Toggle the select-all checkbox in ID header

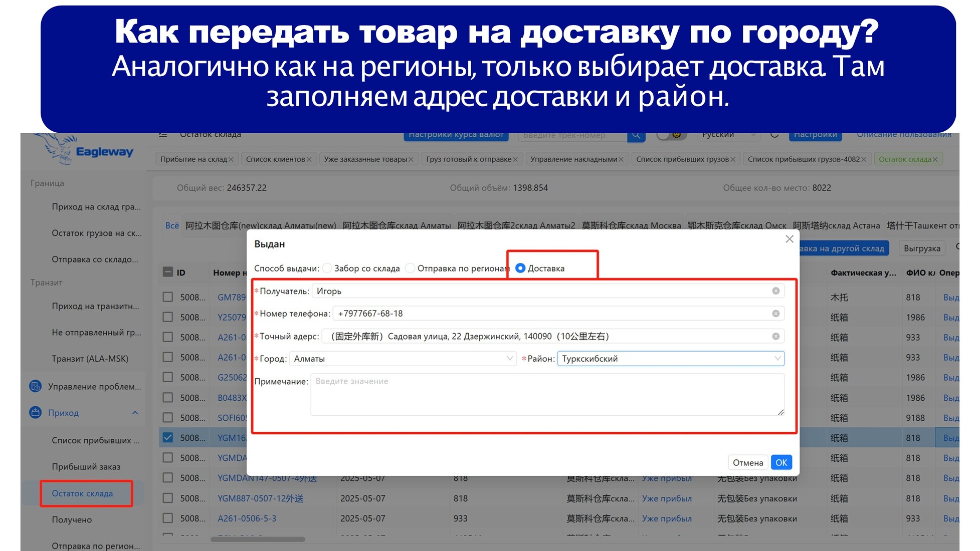pos(168,272)
